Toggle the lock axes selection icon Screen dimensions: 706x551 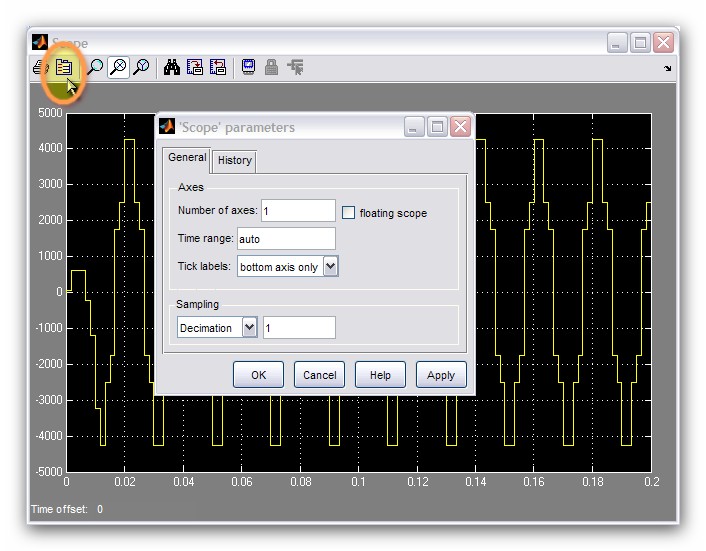271,68
